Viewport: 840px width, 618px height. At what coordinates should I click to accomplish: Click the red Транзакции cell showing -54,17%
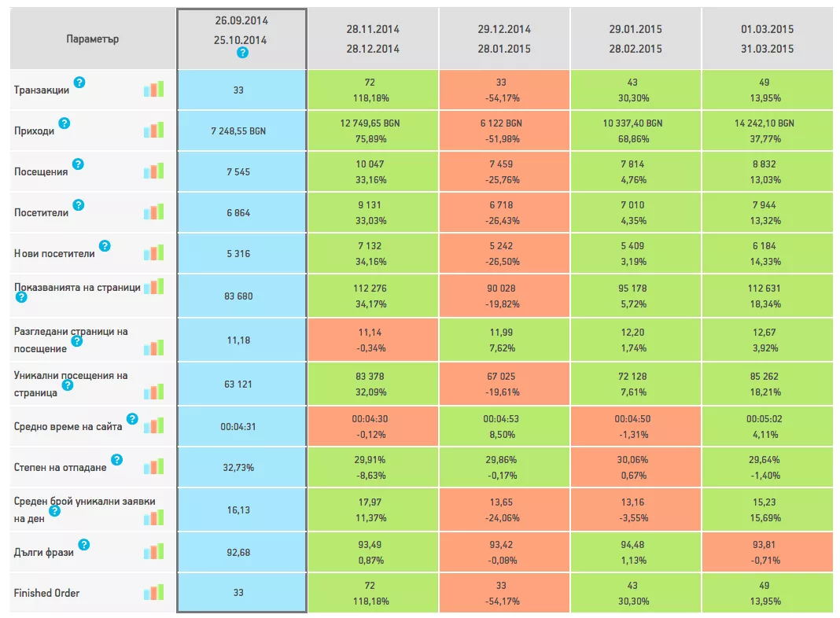click(504, 90)
